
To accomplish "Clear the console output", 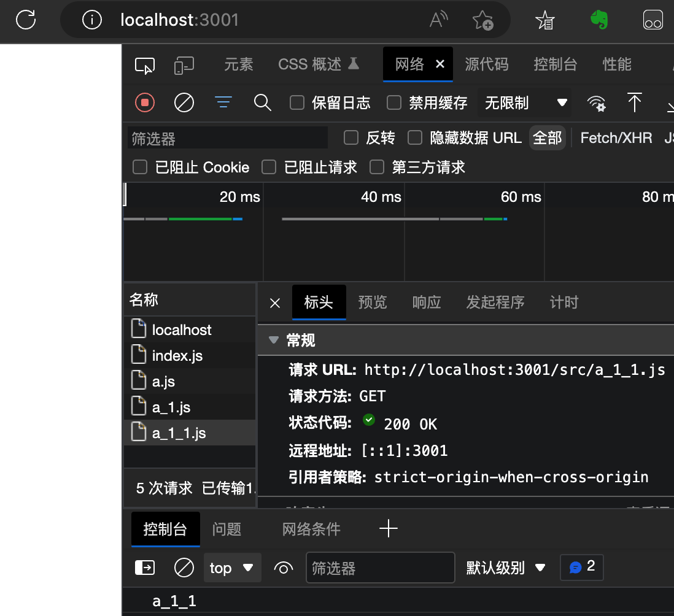I will point(184,568).
